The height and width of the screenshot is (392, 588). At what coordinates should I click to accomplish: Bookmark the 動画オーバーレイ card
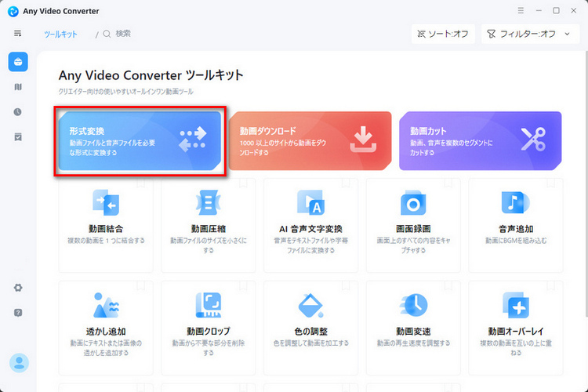550,286
